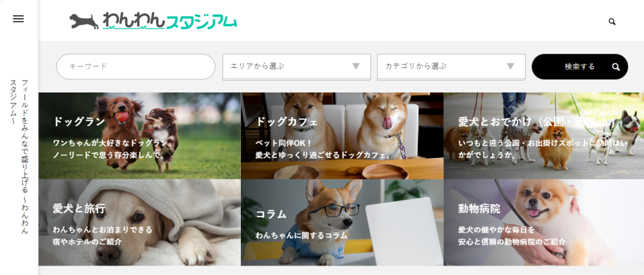This screenshot has height=275, width=644.
Task: Open the わんわんスタジアム site logo text
Action: click(170, 21)
